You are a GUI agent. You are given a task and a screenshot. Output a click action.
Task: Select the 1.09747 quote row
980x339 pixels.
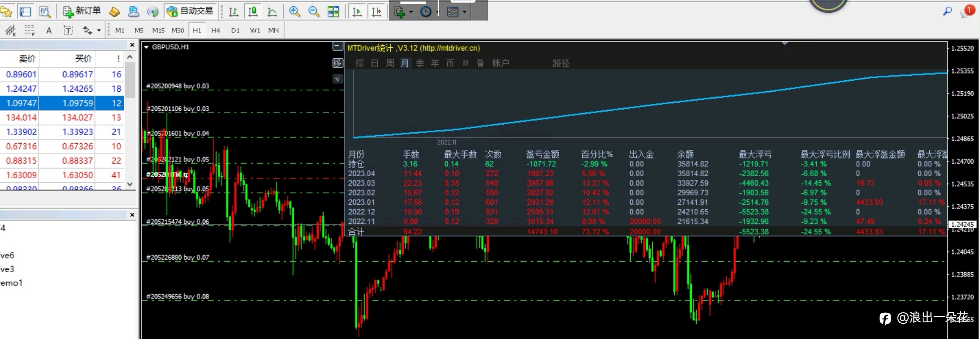[x=62, y=103]
